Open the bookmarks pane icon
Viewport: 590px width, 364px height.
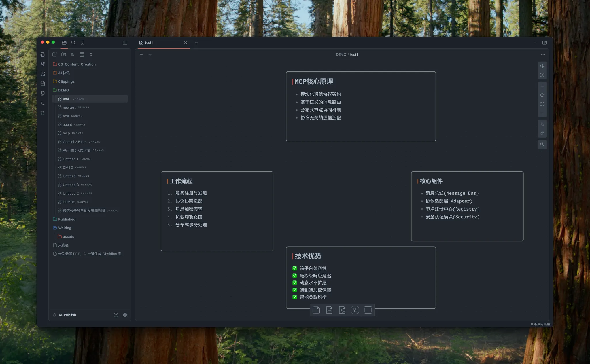(82, 43)
